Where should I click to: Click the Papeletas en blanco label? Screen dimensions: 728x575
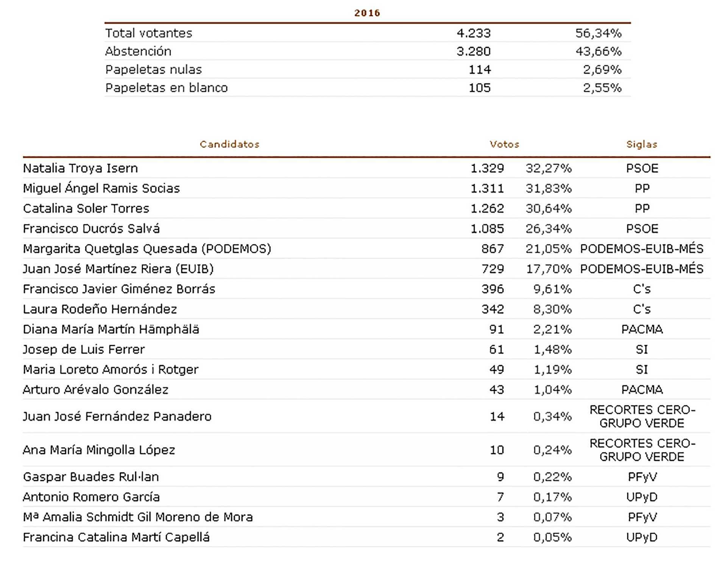(166, 87)
